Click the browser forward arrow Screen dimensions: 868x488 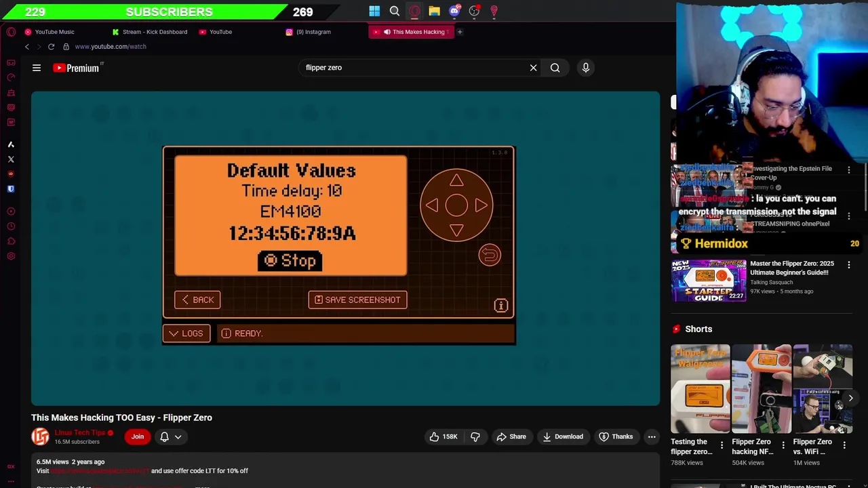[39, 47]
